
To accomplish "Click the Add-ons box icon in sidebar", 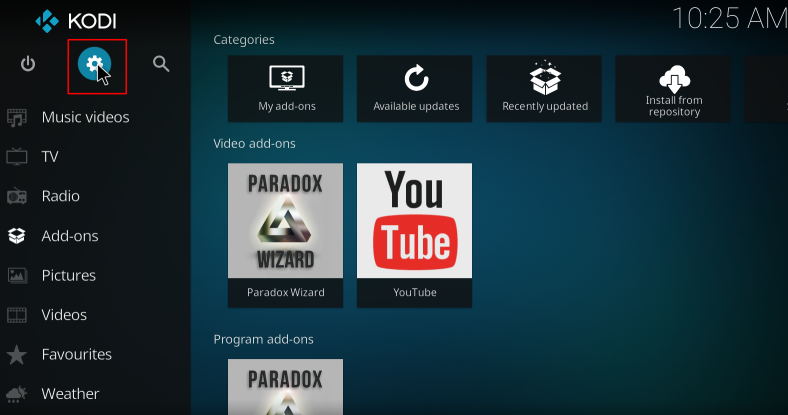I will pyautogui.click(x=17, y=236).
